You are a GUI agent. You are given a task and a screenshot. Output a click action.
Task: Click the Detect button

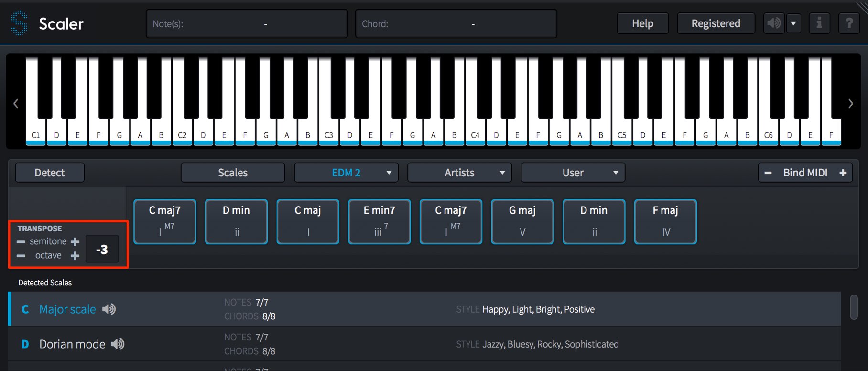pos(50,173)
